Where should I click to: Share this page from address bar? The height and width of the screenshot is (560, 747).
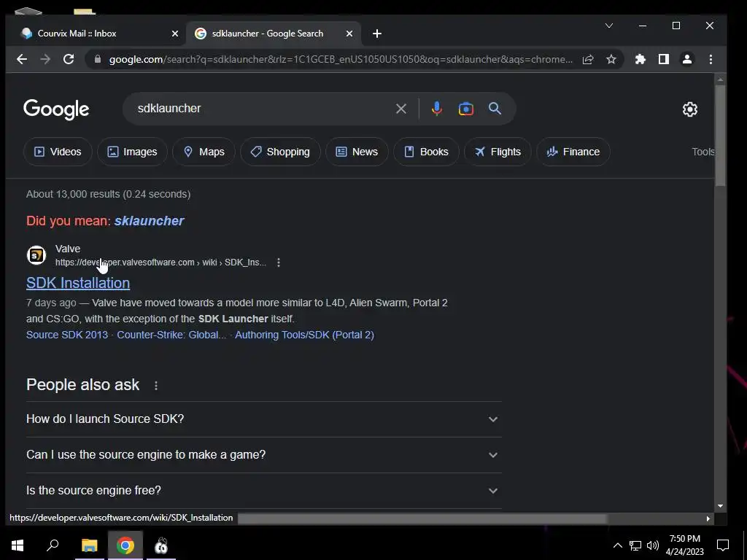pos(588,59)
